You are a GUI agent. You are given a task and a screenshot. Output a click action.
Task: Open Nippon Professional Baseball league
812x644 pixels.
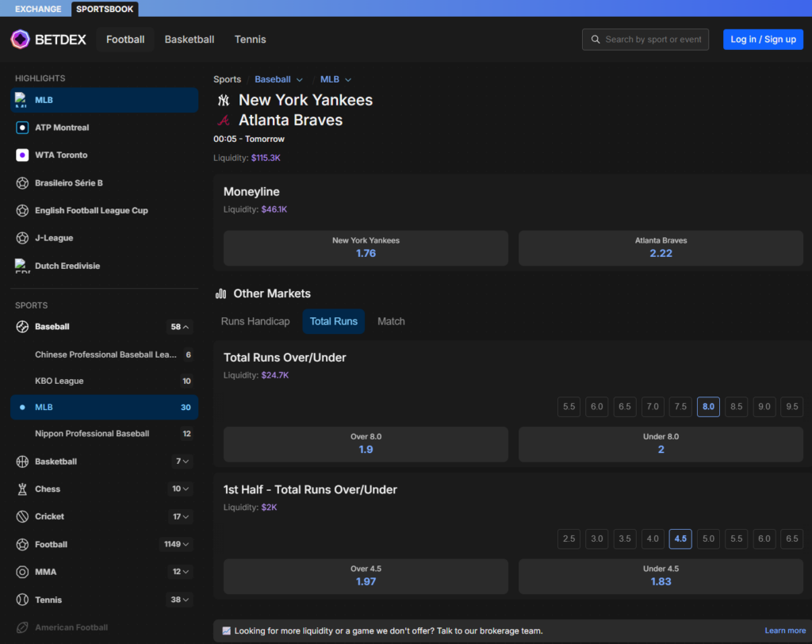104,434
